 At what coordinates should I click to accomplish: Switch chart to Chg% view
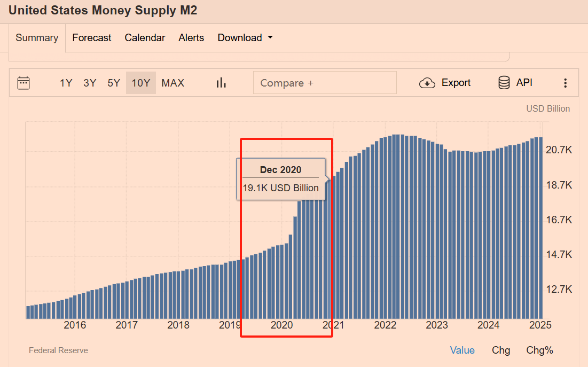coord(539,350)
